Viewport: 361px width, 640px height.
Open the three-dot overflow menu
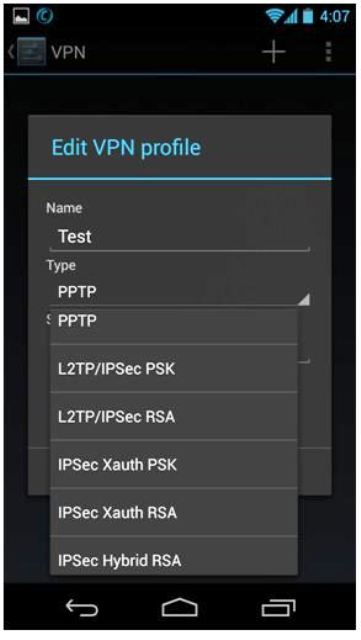coord(328,52)
